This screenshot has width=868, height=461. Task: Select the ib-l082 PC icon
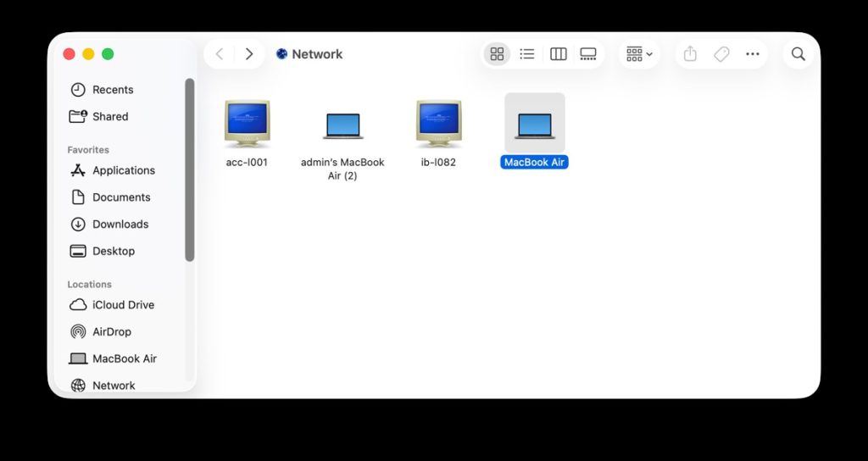pyautogui.click(x=438, y=123)
